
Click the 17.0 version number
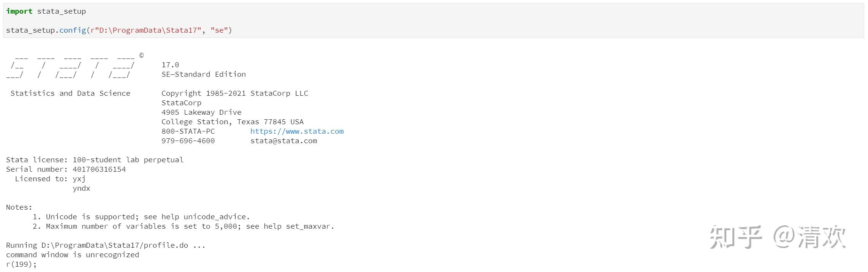(170, 65)
